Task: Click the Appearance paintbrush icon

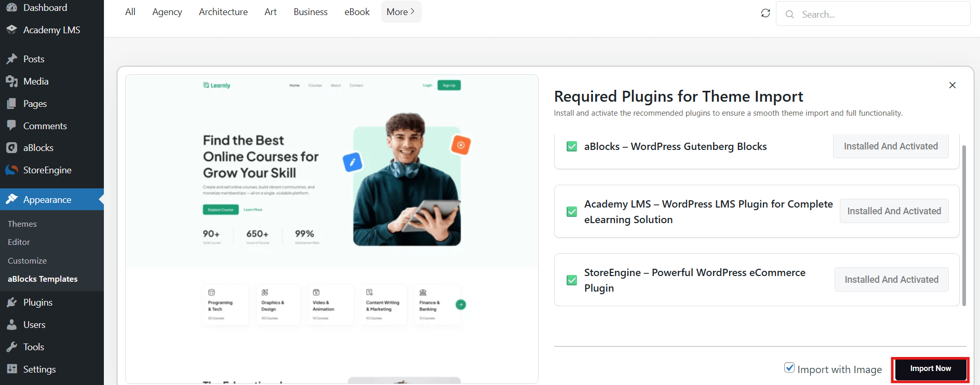Action: [x=11, y=199]
